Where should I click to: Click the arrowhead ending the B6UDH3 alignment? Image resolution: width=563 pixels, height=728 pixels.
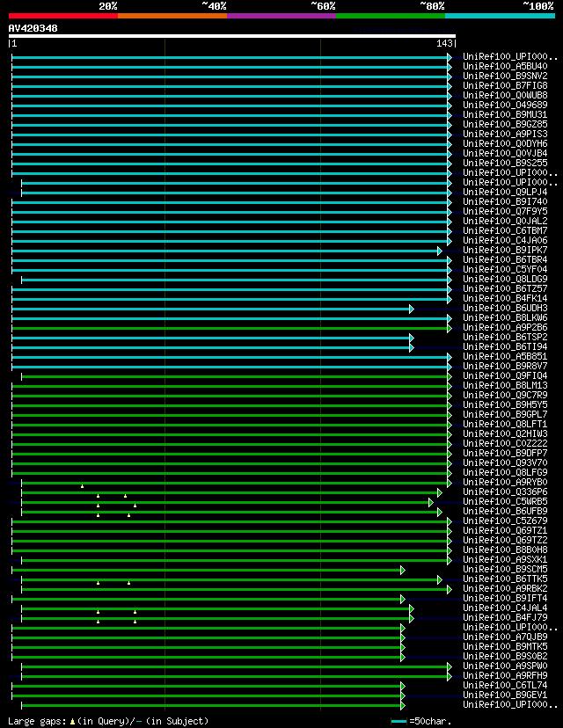click(x=412, y=309)
